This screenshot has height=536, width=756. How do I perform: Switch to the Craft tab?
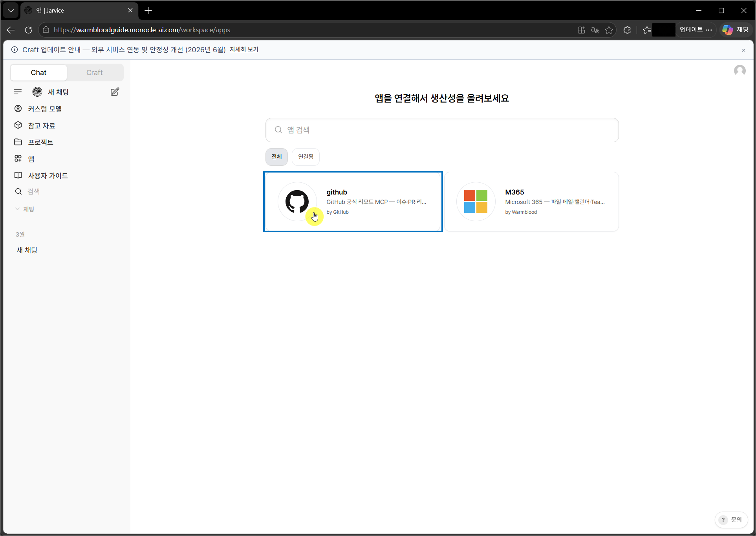pos(95,73)
